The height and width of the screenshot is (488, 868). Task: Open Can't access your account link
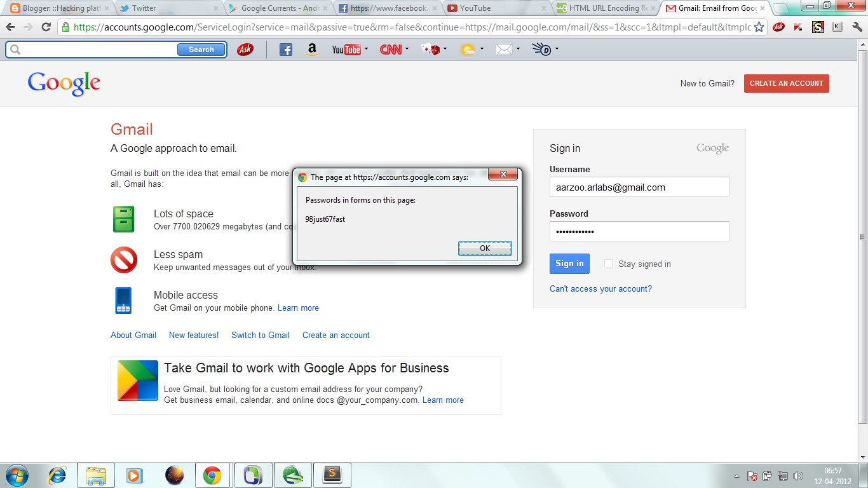tap(600, 288)
